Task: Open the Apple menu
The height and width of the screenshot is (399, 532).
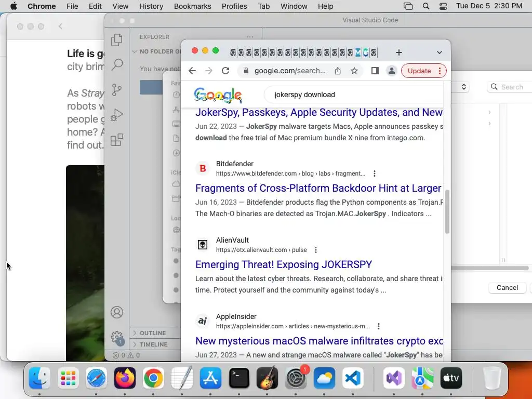Action: 14,6
